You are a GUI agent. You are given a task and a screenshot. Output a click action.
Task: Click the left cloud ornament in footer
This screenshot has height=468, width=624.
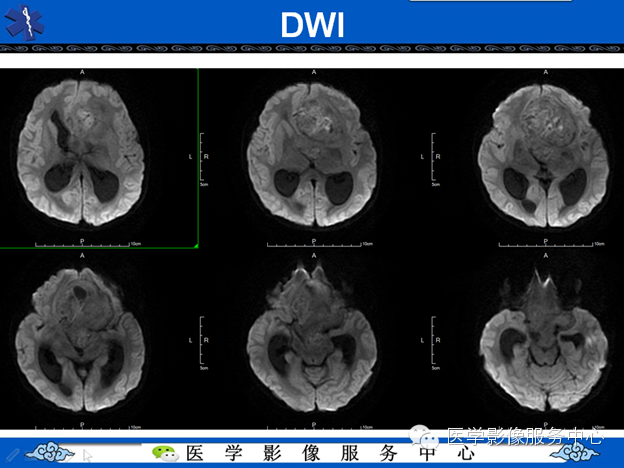(49, 452)
